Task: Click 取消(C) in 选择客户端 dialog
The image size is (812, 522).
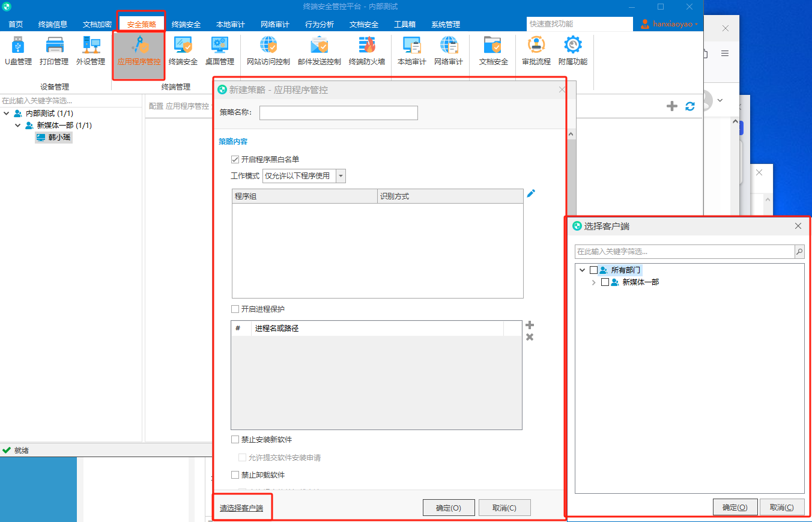Action: 782,507
